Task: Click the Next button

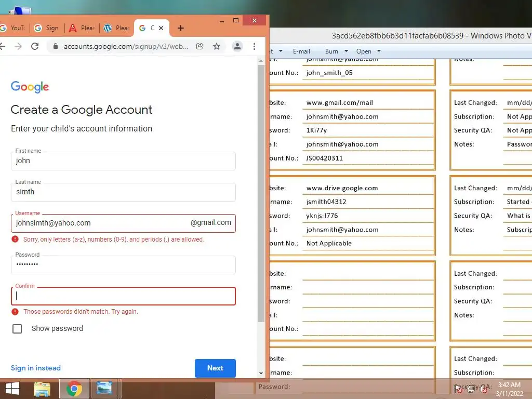Action: 215,368
